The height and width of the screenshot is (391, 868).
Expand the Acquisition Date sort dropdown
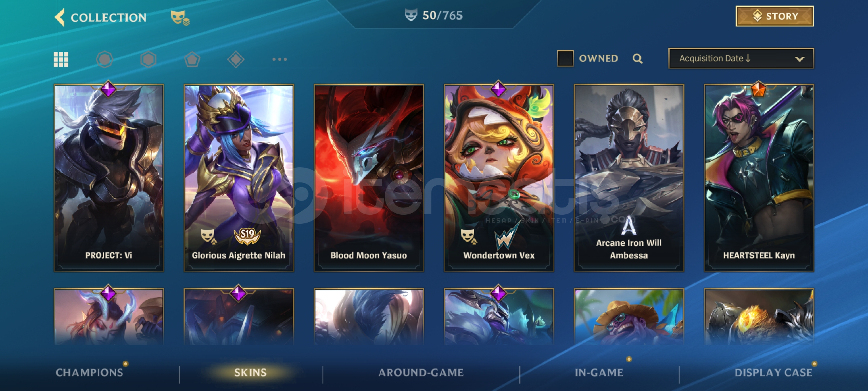click(741, 58)
